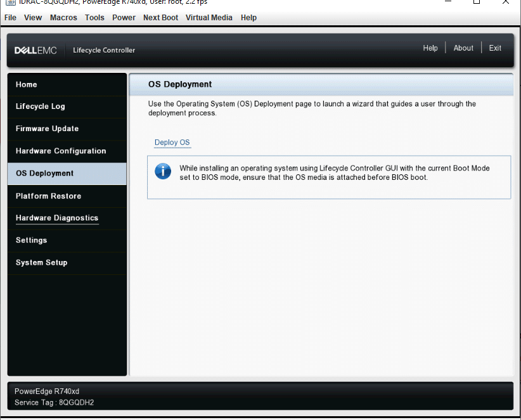Click the Service Tag : 8QGQDH2 text
Screen dimensions: 521x420
pyautogui.click(x=54, y=403)
